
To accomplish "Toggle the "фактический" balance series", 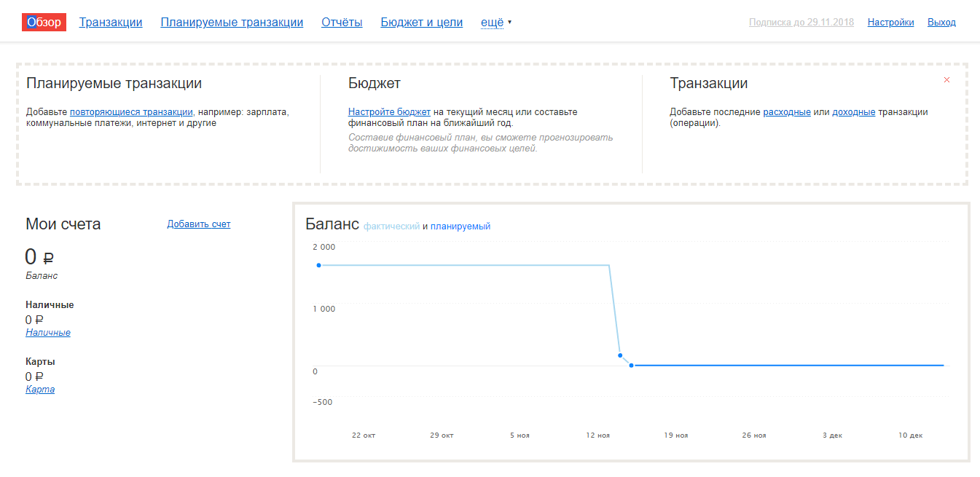I will [x=391, y=226].
